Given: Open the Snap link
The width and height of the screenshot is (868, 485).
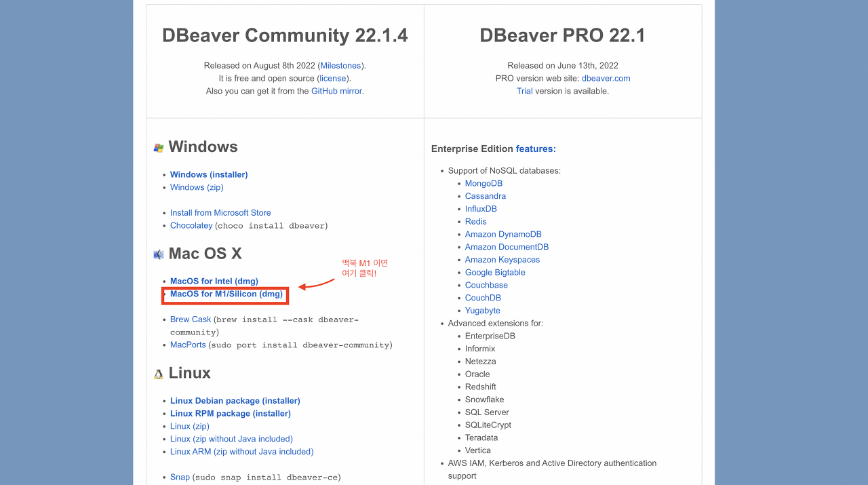Looking at the screenshot, I should 180,478.
